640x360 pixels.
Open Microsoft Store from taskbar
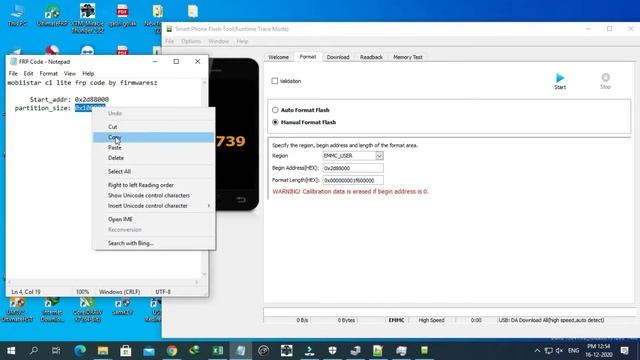pyautogui.click(x=126, y=350)
